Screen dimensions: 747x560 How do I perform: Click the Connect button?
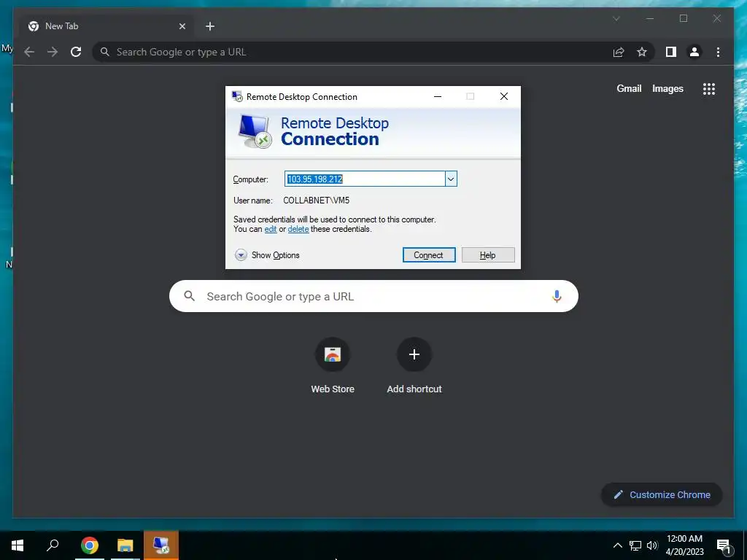point(429,254)
